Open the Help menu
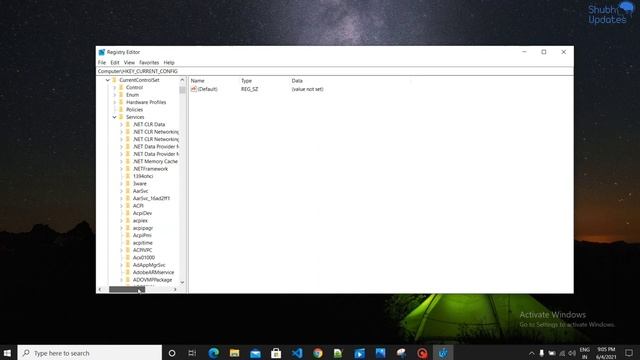This screenshot has height=360, width=640. click(x=169, y=62)
